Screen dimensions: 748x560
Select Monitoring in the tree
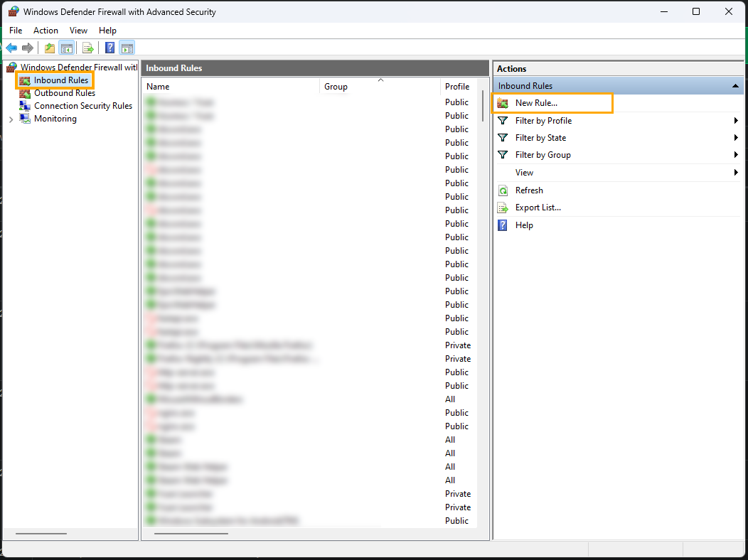[55, 119]
